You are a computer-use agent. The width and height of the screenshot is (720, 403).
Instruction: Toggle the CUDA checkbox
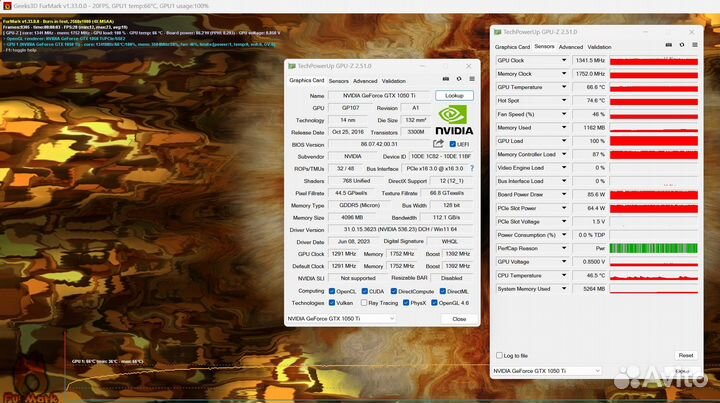(365, 291)
